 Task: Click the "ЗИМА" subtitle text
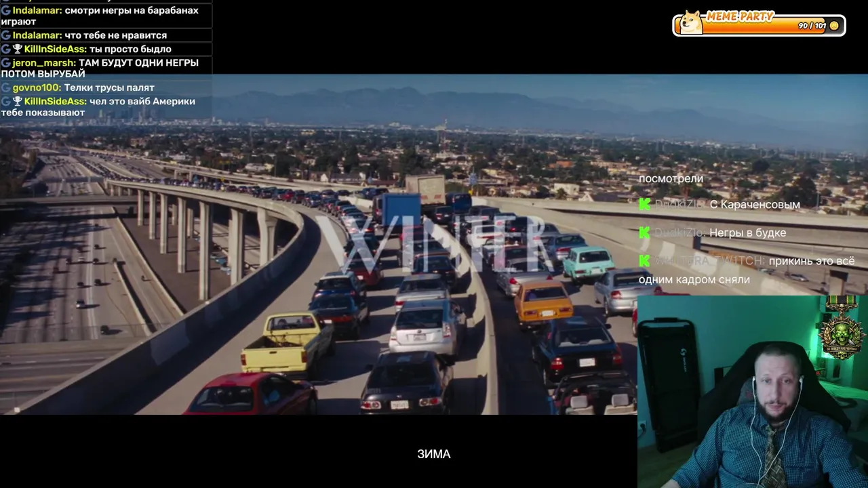[x=434, y=454]
